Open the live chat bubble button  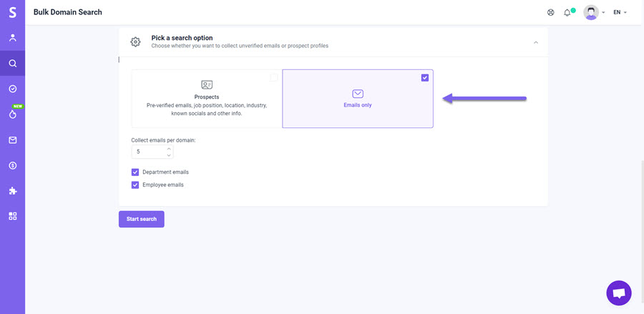tap(618, 293)
